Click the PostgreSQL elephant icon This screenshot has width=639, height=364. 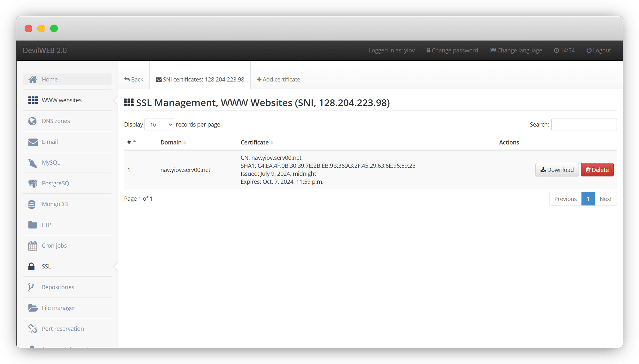(33, 183)
